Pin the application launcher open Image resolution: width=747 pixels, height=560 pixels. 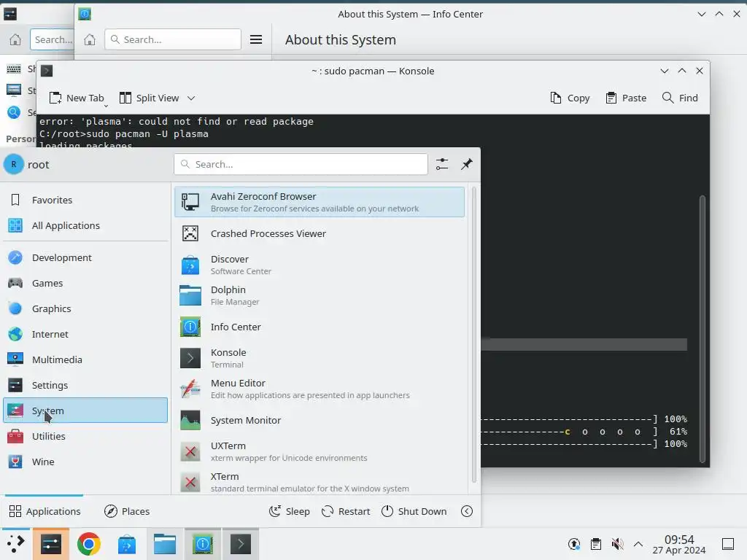click(x=466, y=164)
